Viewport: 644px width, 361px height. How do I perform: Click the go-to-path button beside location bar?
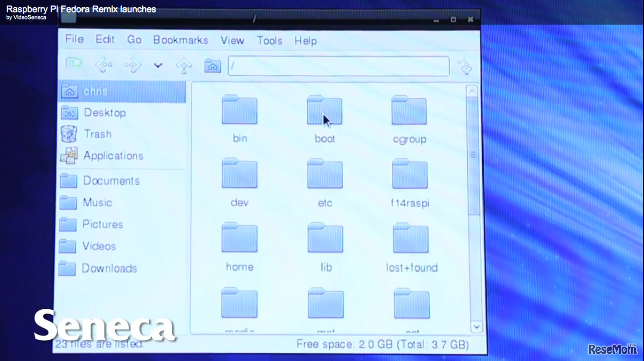pos(465,67)
